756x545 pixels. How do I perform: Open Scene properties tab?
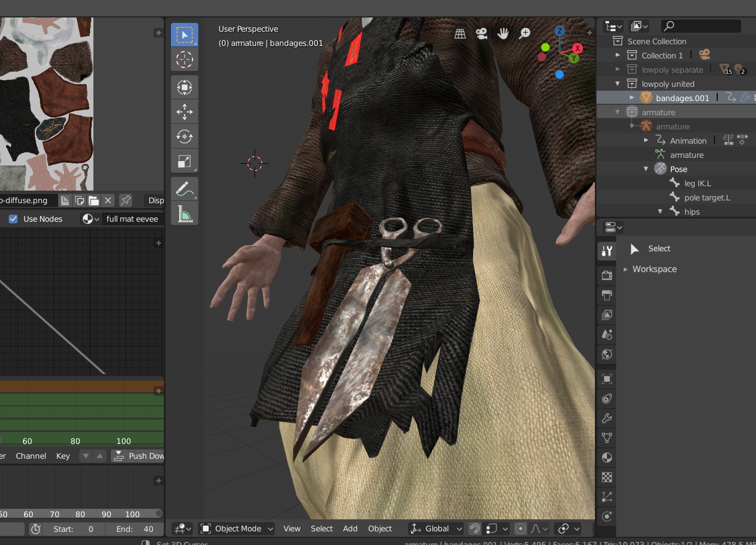pos(607,334)
